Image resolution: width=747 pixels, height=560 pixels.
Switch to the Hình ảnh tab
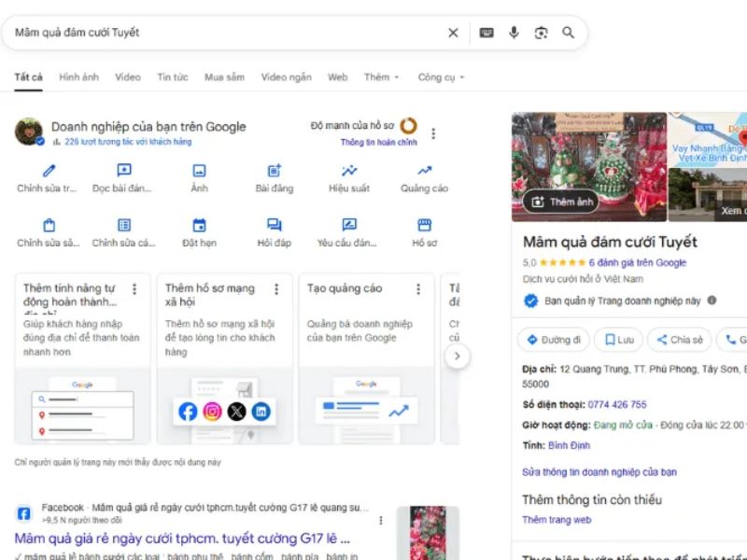79,77
